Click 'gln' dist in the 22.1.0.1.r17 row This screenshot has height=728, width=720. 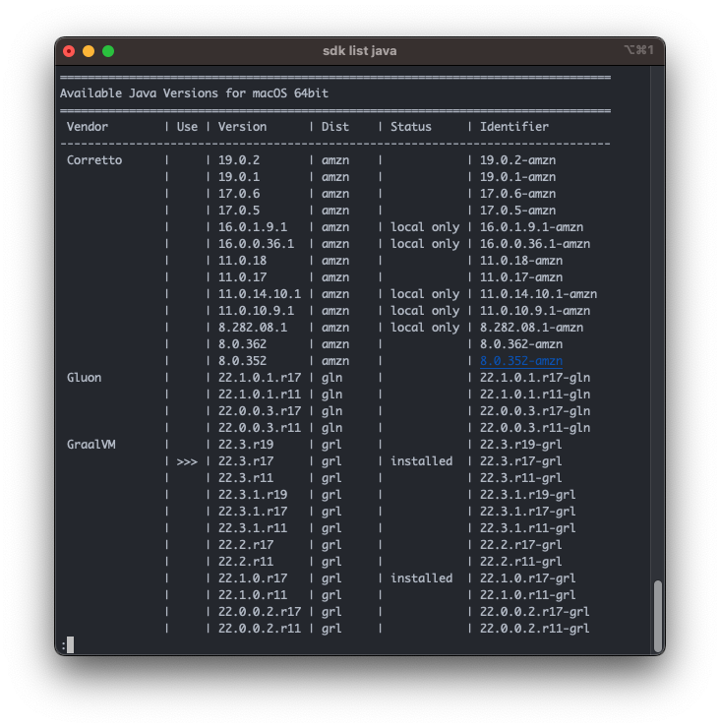[331, 378]
